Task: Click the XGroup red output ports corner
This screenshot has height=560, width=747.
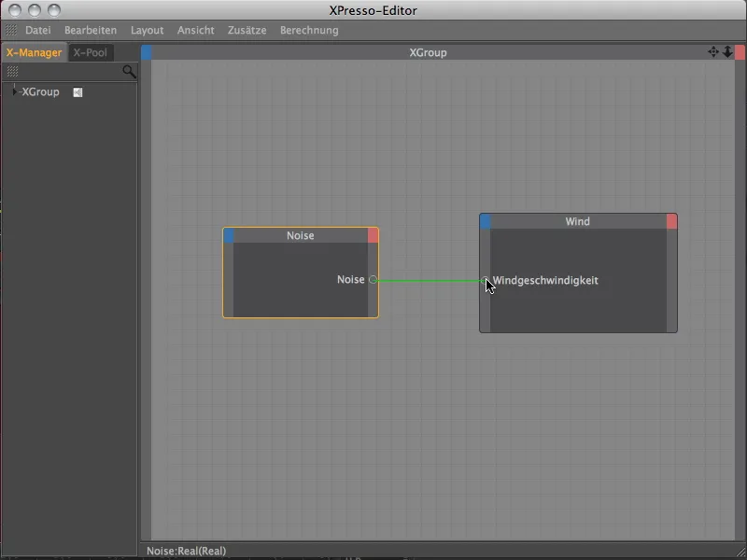Action: click(740, 52)
